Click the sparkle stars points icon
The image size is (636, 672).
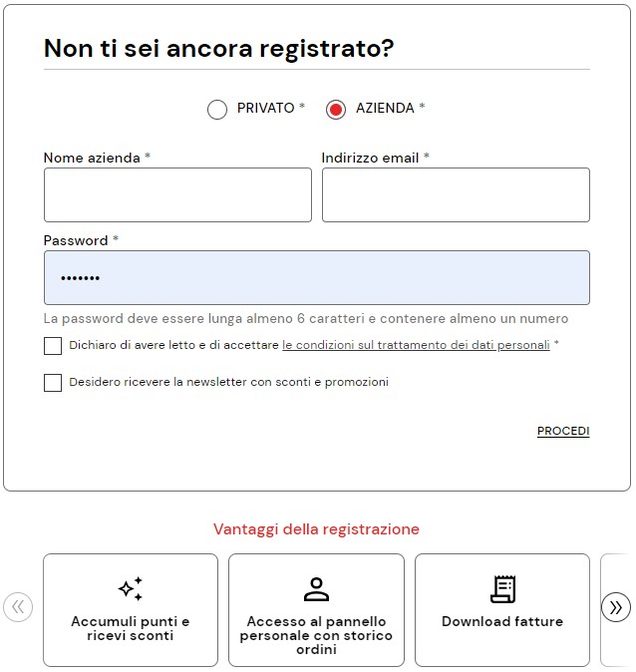point(131,589)
